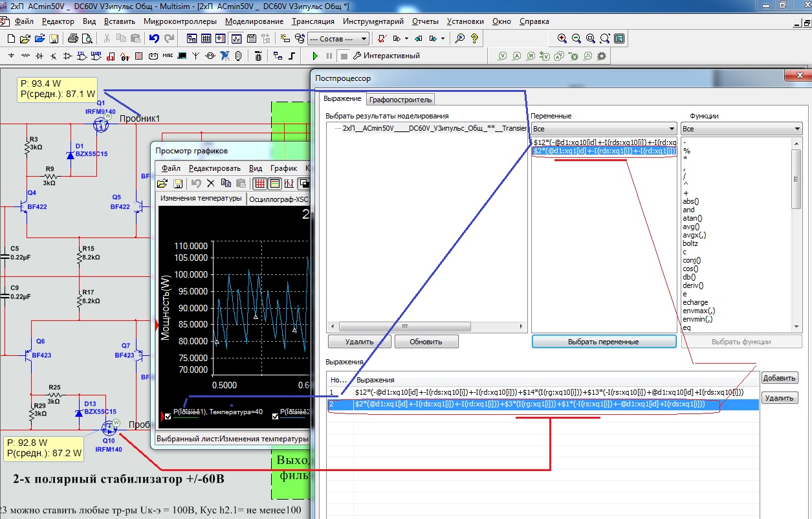Print the circuit with the printer icon
This screenshot has height=519, width=812.
pyautogui.click(x=72, y=38)
